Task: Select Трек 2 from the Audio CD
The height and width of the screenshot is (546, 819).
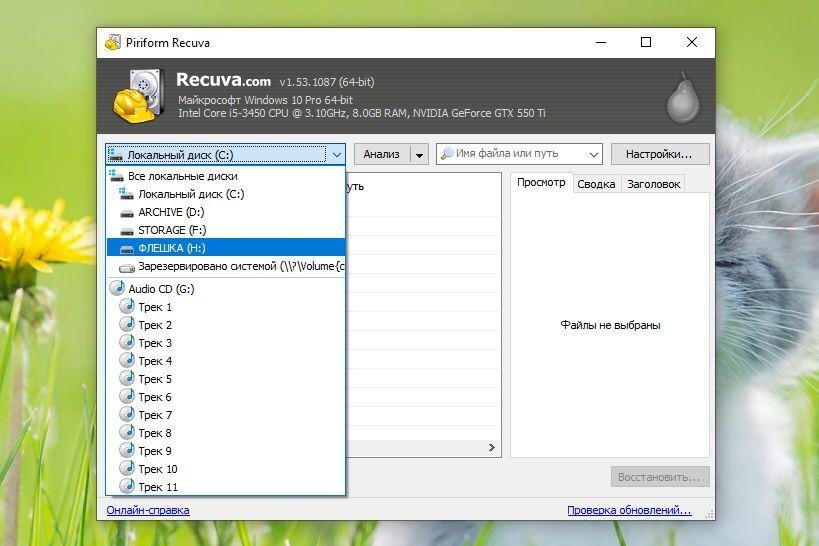Action: [x=225, y=324]
